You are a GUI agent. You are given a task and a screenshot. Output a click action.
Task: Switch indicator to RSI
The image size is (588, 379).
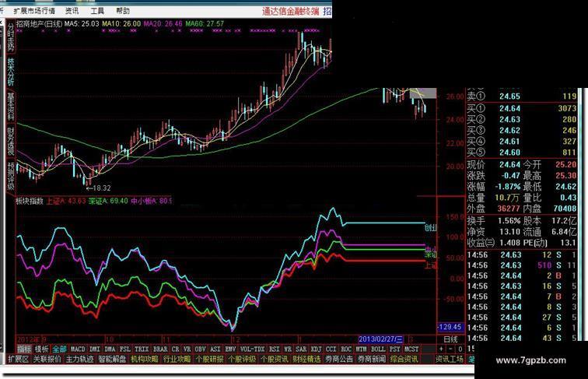(274, 349)
